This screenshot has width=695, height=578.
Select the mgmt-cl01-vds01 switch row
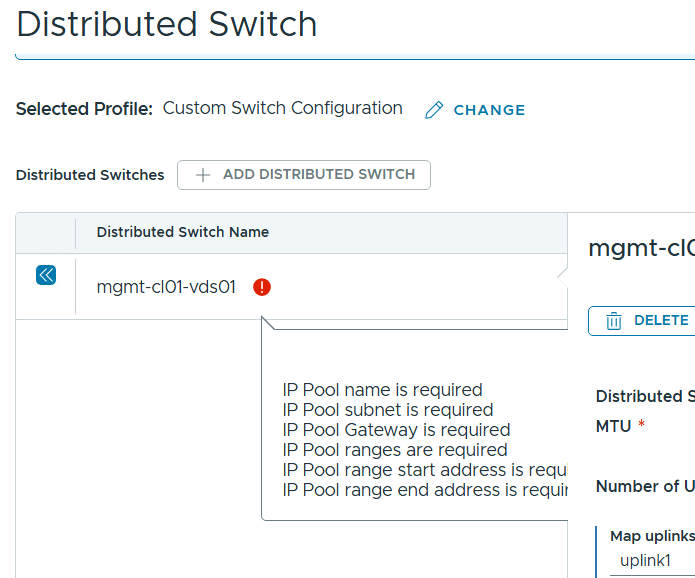[166, 287]
